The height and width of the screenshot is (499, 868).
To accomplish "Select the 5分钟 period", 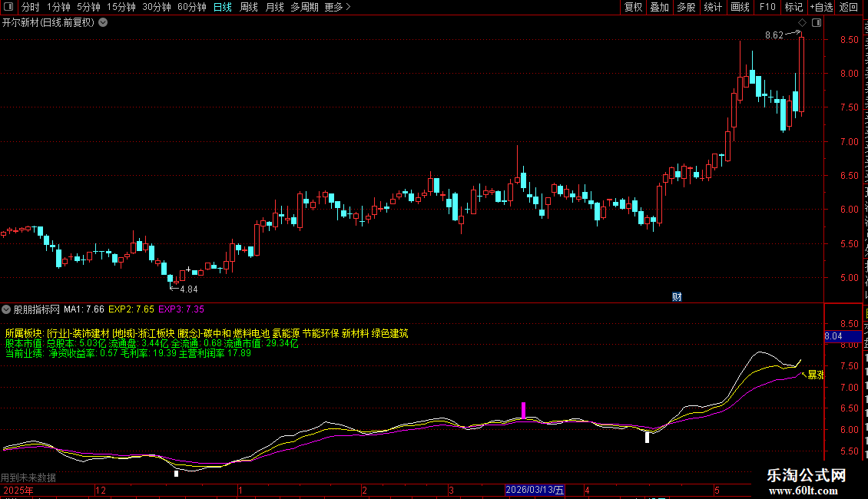I will [x=88, y=7].
